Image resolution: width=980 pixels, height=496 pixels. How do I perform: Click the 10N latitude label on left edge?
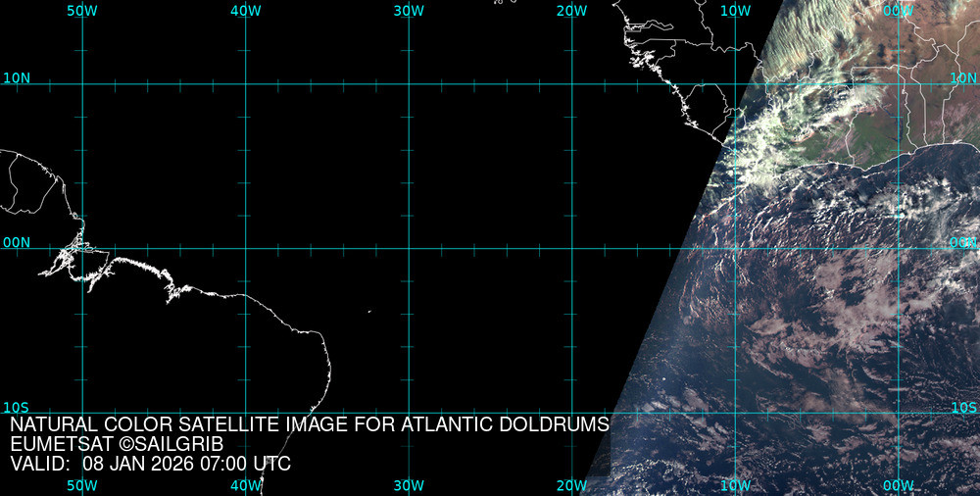point(17,77)
